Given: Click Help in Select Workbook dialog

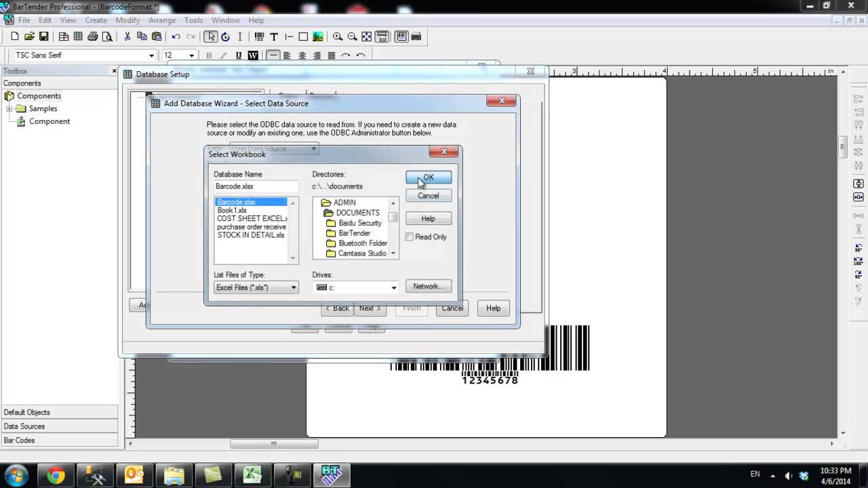Looking at the screenshot, I should 429,218.
